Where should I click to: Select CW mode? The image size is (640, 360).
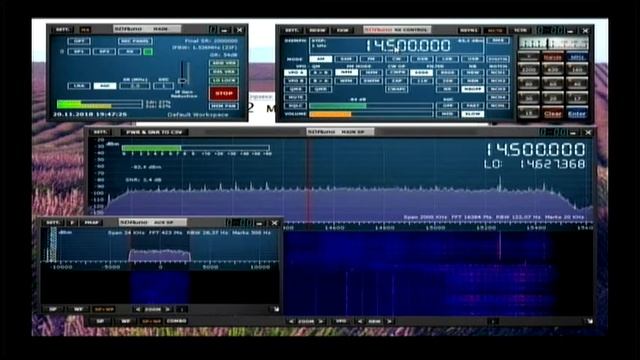click(396, 59)
